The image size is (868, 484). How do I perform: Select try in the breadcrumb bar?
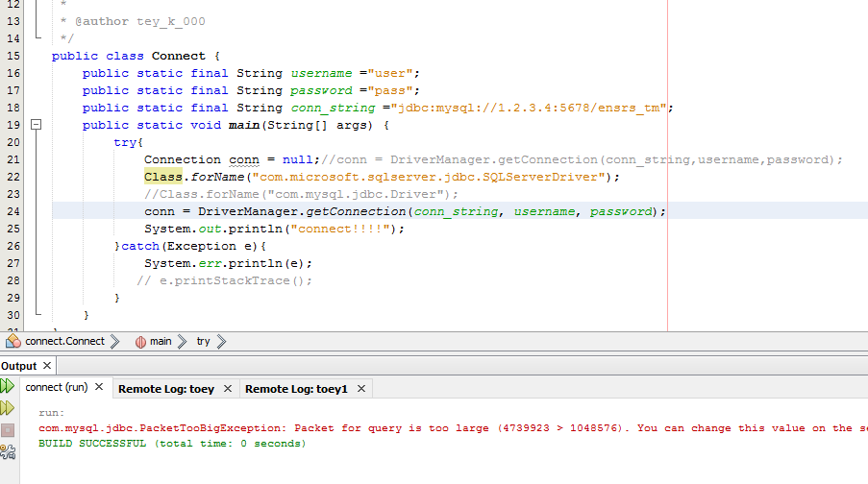tap(203, 341)
